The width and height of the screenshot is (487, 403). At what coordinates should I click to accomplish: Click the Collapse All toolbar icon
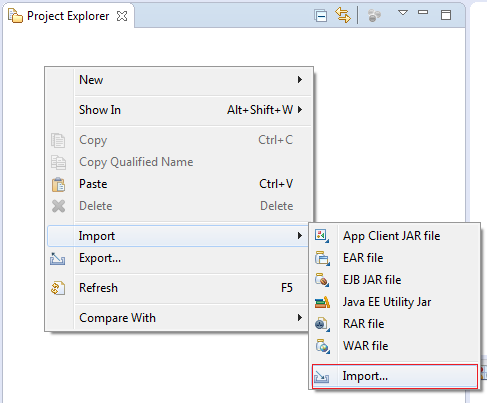[x=321, y=16]
